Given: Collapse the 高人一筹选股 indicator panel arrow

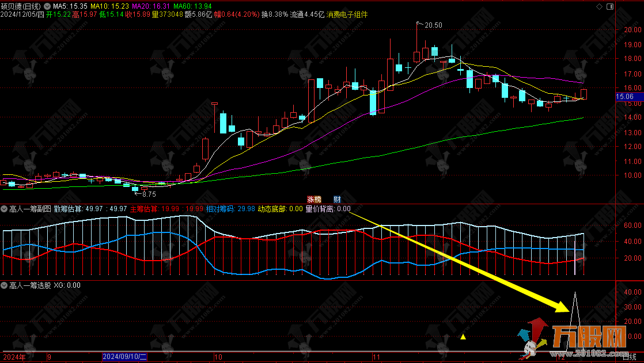Looking at the screenshot, I should click(4, 285).
